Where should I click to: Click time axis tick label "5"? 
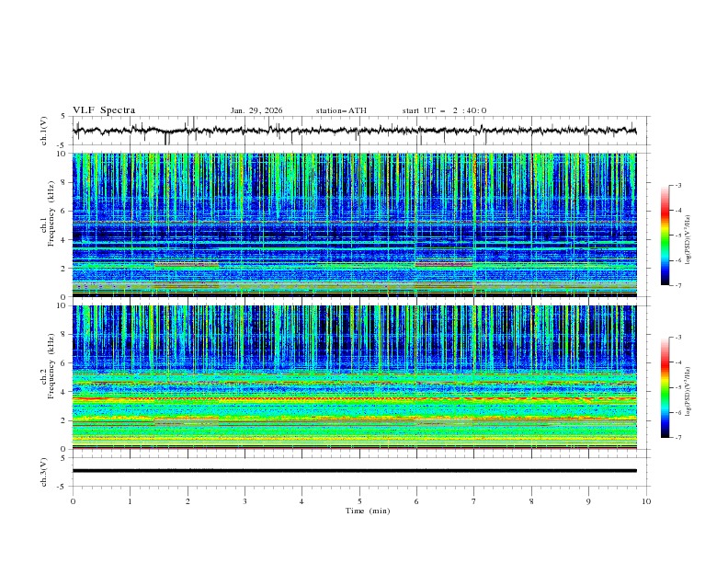pyautogui.click(x=359, y=501)
